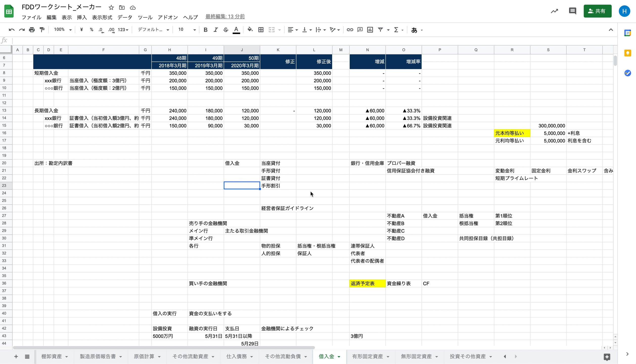The height and width of the screenshot is (364, 636).
Task: Toggle bold formatting on the selection
Action: coord(205,30)
